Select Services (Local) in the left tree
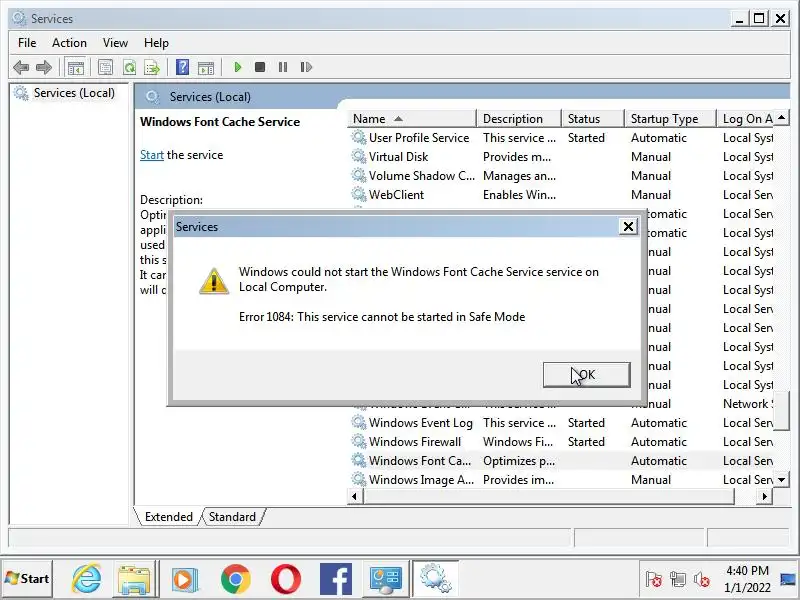800x600 pixels. (74, 93)
